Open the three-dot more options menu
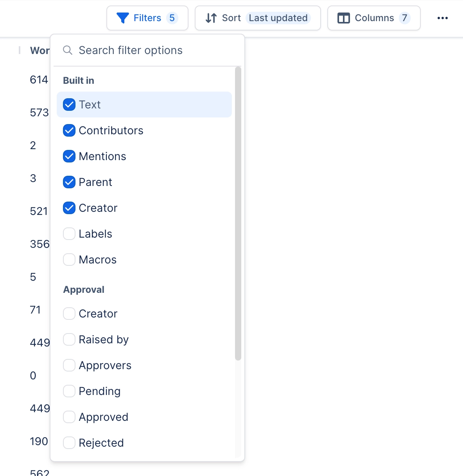This screenshot has height=476, width=463. tap(443, 18)
